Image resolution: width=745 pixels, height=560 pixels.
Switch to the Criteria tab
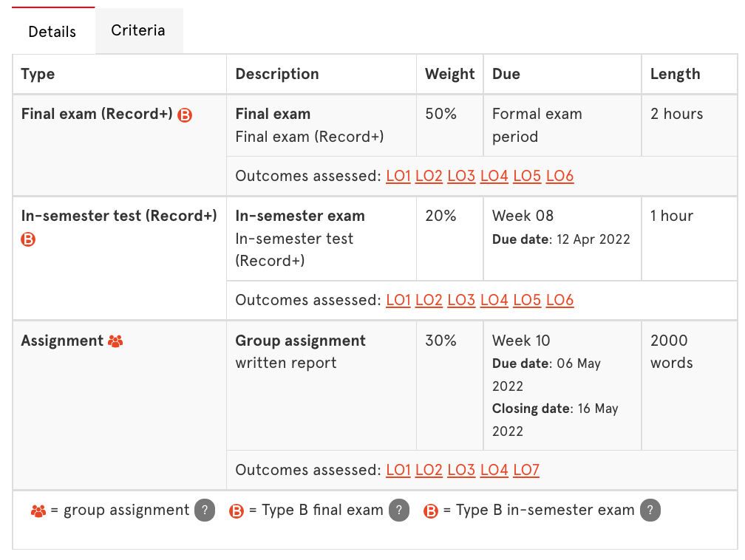pyautogui.click(x=138, y=31)
